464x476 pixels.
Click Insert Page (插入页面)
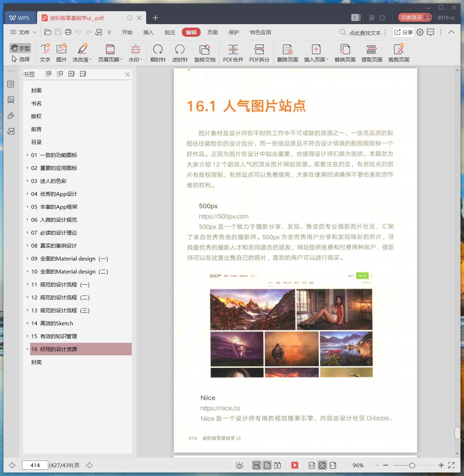click(x=316, y=53)
